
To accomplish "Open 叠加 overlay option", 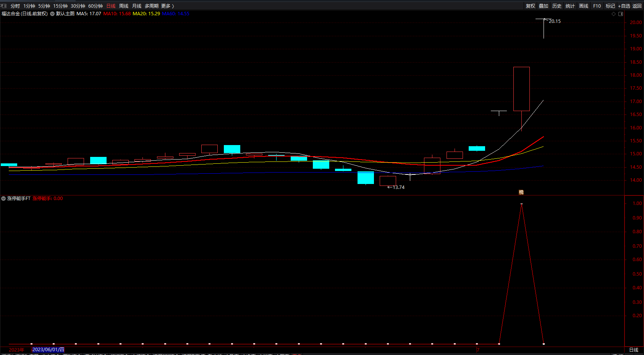I will pyautogui.click(x=544, y=6).
